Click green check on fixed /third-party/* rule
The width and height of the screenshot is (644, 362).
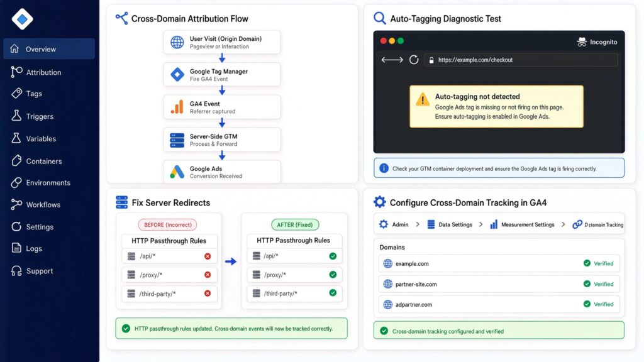point(333,293)
